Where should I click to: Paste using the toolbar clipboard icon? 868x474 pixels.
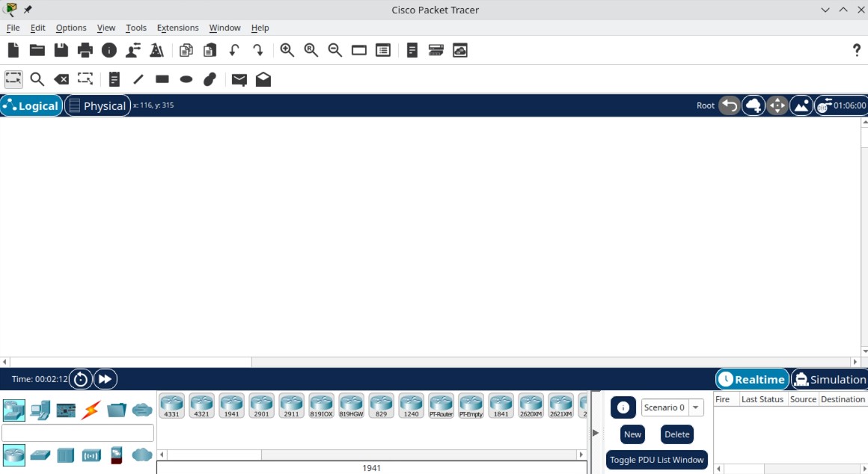[x=210, y=50]
